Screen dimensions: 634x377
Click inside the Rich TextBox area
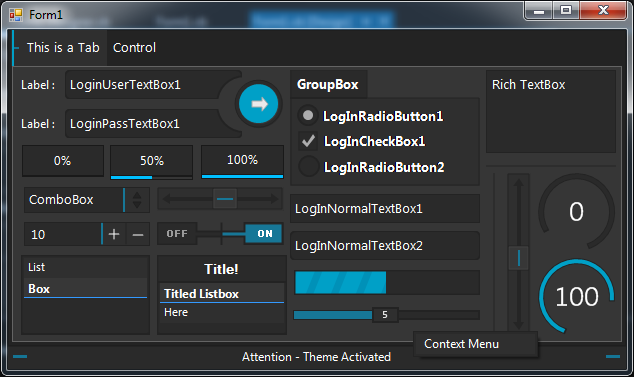tap(551, 112)
